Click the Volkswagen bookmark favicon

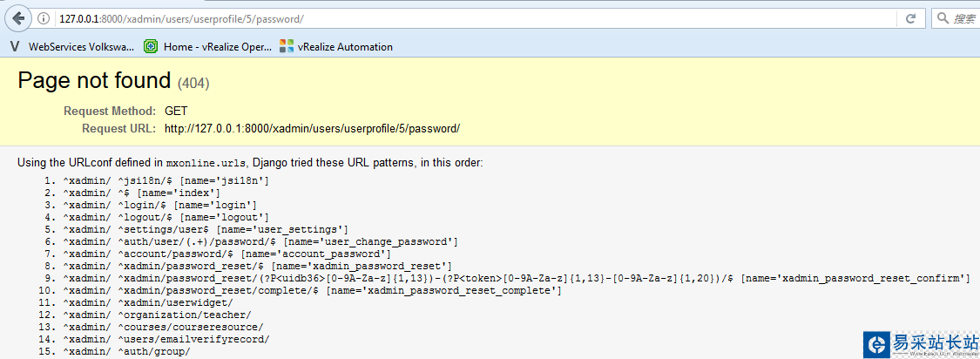pyautogui.click(x=15, y=46)
